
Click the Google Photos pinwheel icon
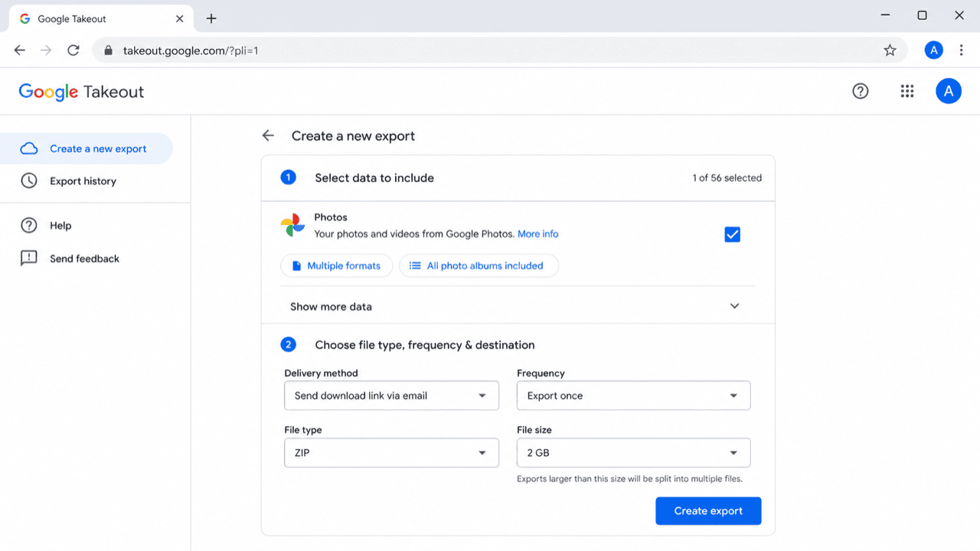coord(292,226)
